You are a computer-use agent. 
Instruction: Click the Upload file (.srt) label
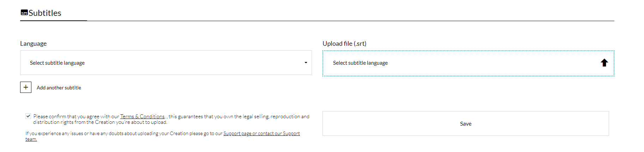(344, 44)
